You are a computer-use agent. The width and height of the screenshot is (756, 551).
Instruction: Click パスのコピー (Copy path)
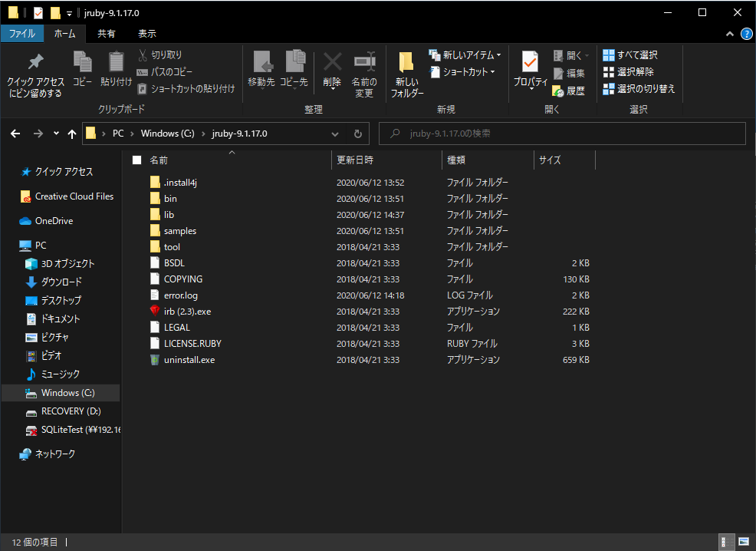click(164, 72)
